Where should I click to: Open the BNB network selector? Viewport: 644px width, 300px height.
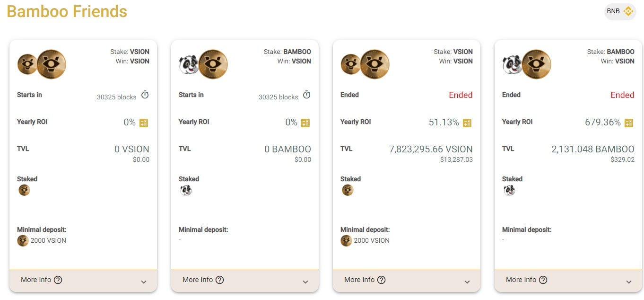click(x=620, y=11)
